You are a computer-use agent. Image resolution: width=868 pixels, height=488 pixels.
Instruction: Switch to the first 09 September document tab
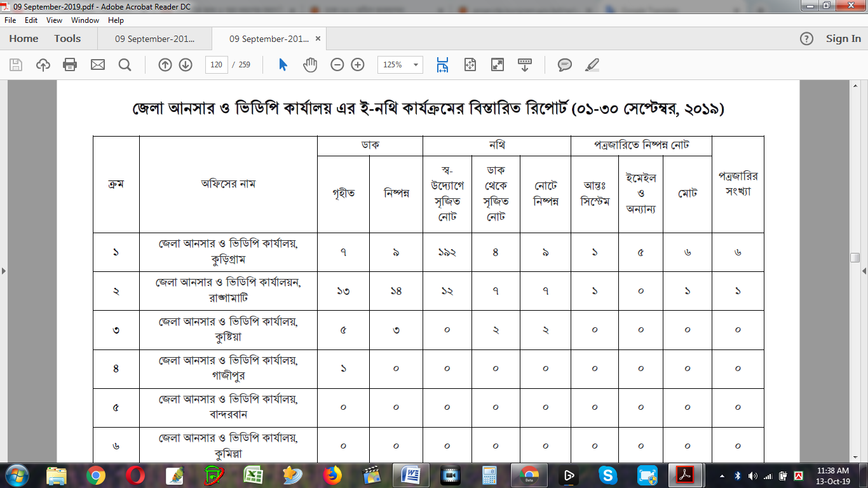point(155,39)
